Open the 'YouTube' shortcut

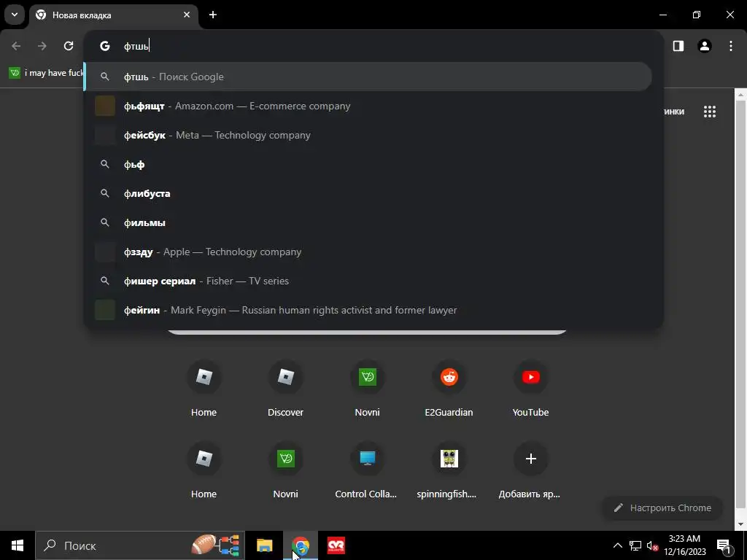531,389
